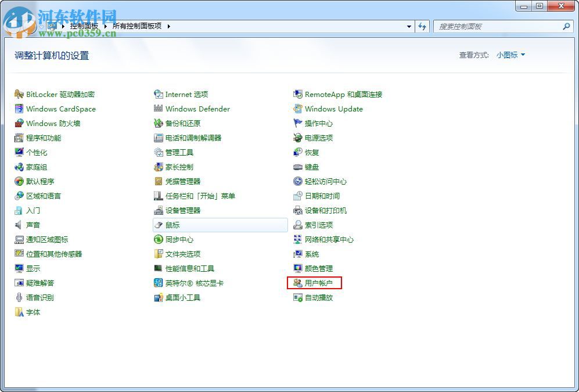Open the address bar history dropdown arrow
The image size is (579, 392).
409,26
